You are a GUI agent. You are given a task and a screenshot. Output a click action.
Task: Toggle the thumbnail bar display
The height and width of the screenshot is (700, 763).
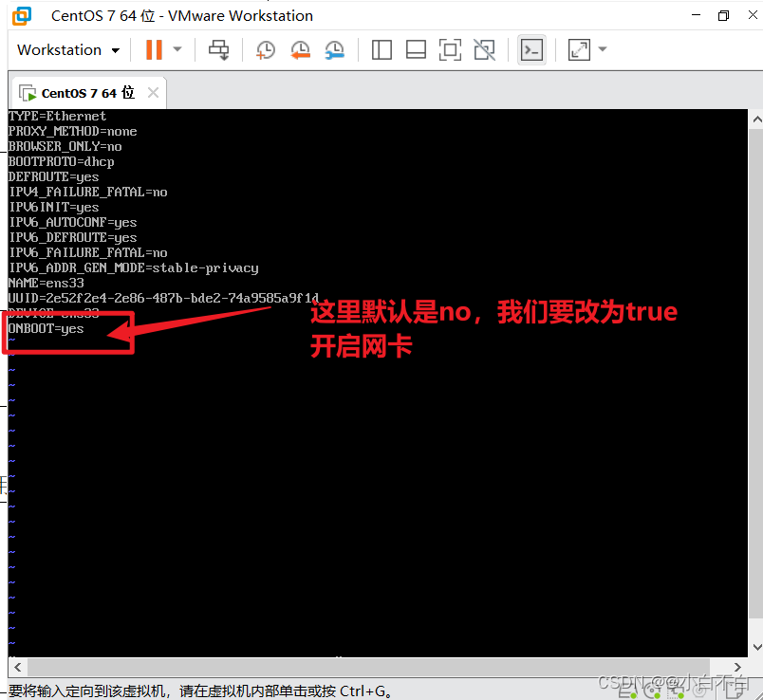point(416,49)
